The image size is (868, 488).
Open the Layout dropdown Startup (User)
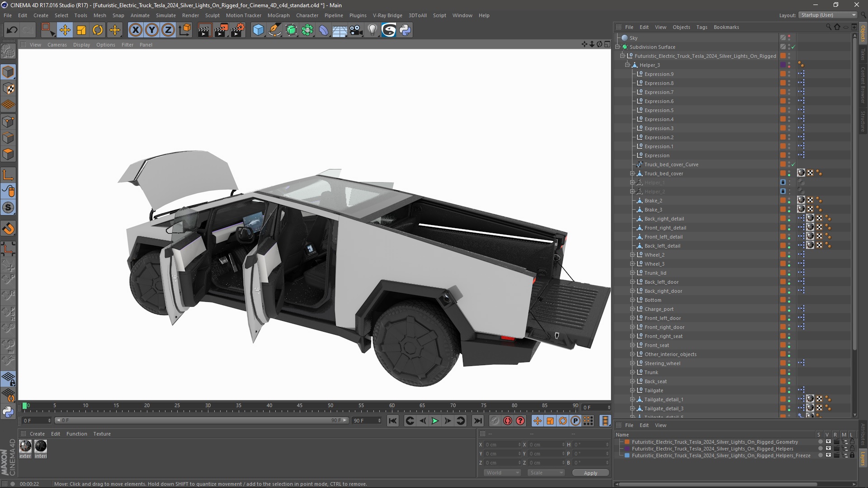828,15
